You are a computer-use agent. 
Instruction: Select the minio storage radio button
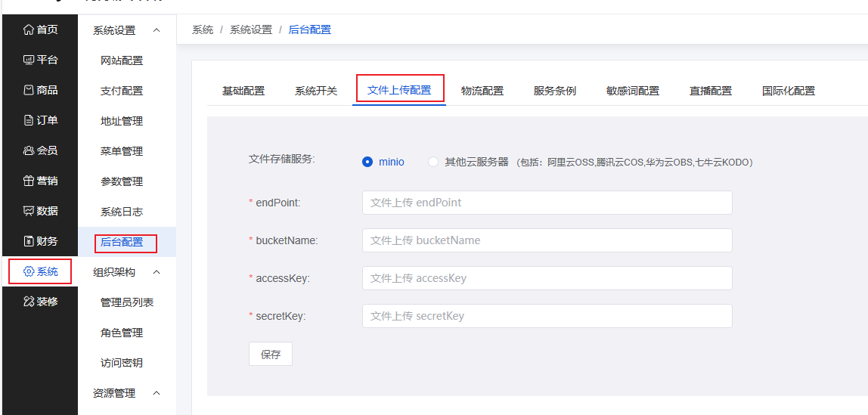[x=368, y=162]
